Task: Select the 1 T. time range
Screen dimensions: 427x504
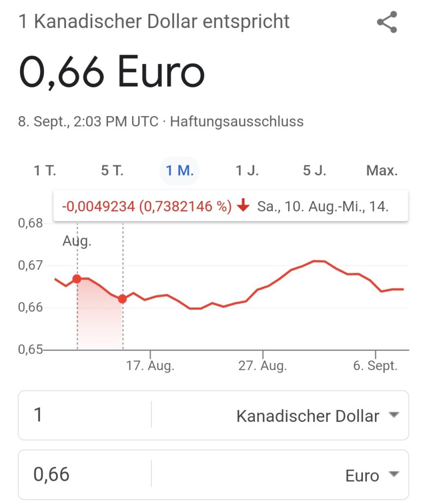Action: [x=45, y=170]
